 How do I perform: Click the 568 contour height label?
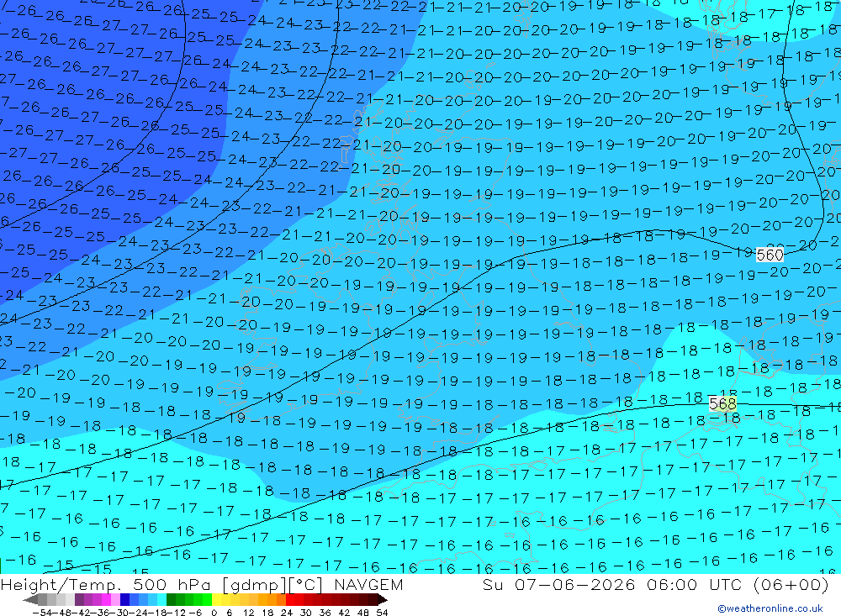[x=722, y=403]
